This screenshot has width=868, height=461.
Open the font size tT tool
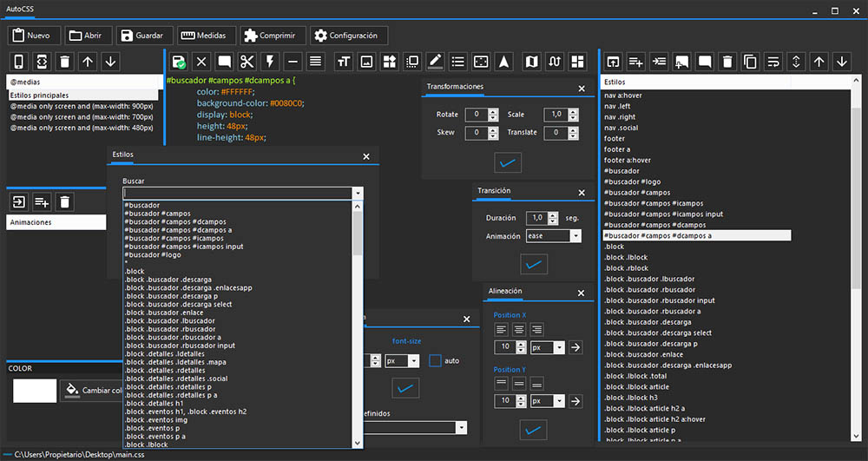344,62
